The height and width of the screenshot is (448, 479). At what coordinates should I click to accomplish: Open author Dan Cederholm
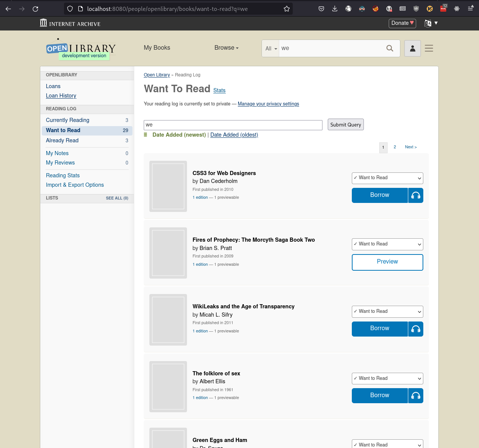pos(219,181)
